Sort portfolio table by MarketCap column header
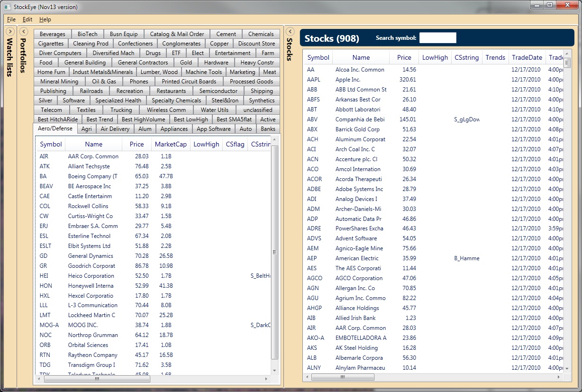Image resolution: width=582 pixels, height=392 pixels. coord(171,145)
